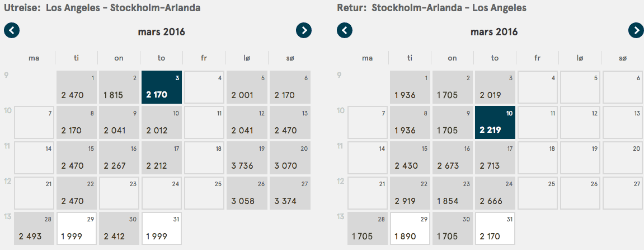Go to previous month in Retur calendar
644x250 pixels.
pos(345,30)
